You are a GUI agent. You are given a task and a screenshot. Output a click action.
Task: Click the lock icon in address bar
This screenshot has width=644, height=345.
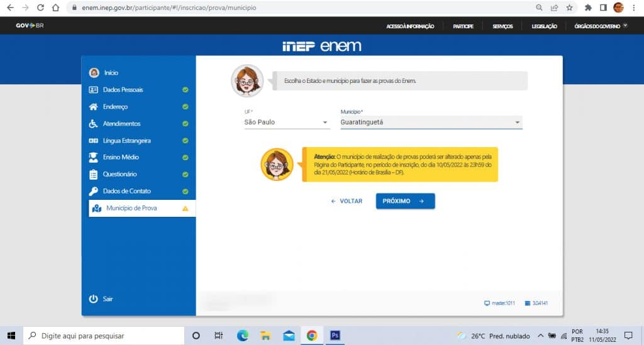click(x=74, y=8)
